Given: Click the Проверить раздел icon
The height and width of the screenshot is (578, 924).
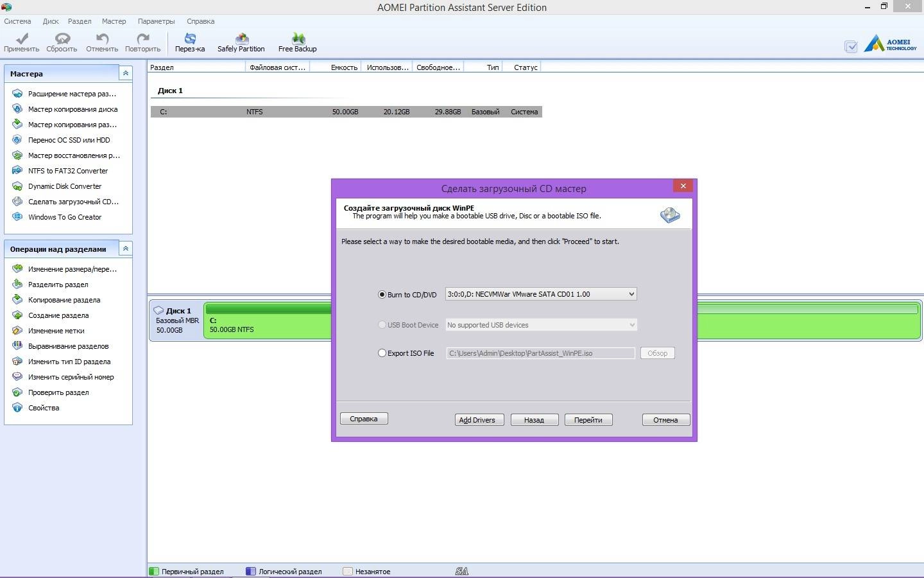Looking at the screenshot, I should click(17, 392).
